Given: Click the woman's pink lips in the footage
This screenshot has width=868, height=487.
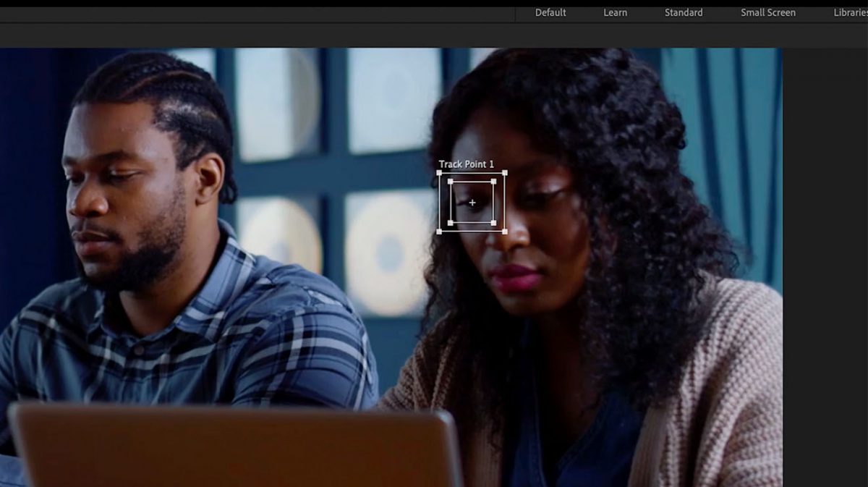Looking at the screenshot, I should tap(515, 277).
